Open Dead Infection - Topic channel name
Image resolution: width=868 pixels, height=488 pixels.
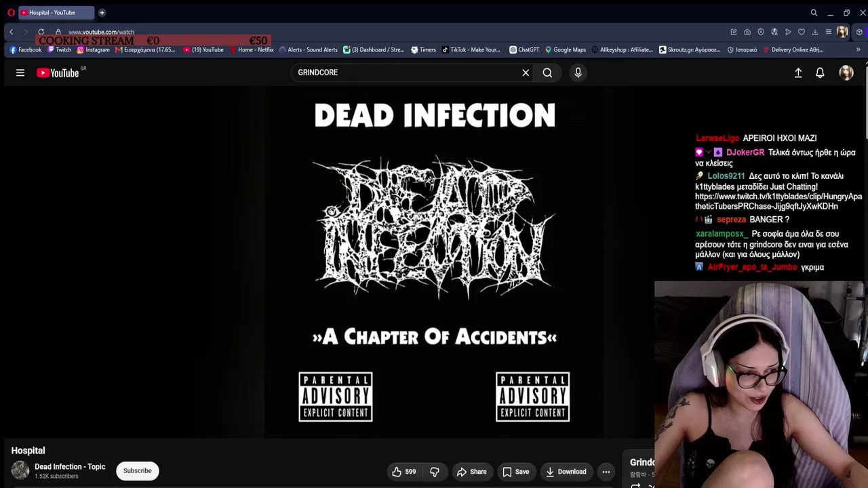[x=70, y=466]
